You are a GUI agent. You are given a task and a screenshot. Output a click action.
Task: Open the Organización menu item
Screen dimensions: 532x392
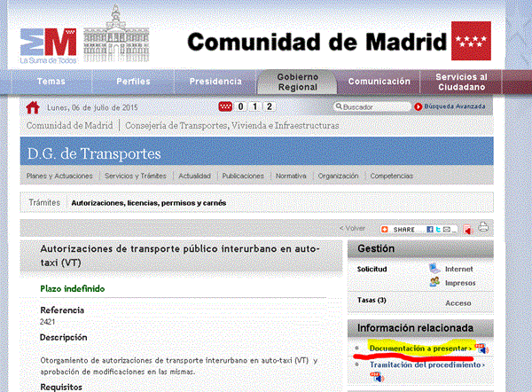[x=338, y=176]
